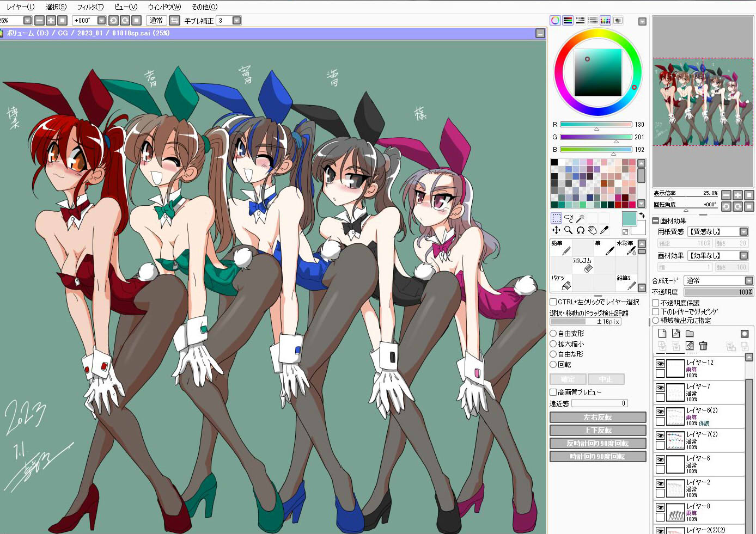Screen dimensions: 756x534
Task: Select the lasso selection tool
Action: [x=569, y=218]
